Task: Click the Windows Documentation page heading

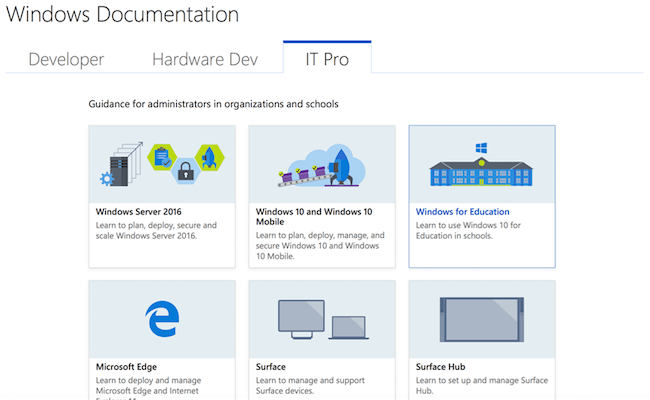Action: [x=122, y=14]
